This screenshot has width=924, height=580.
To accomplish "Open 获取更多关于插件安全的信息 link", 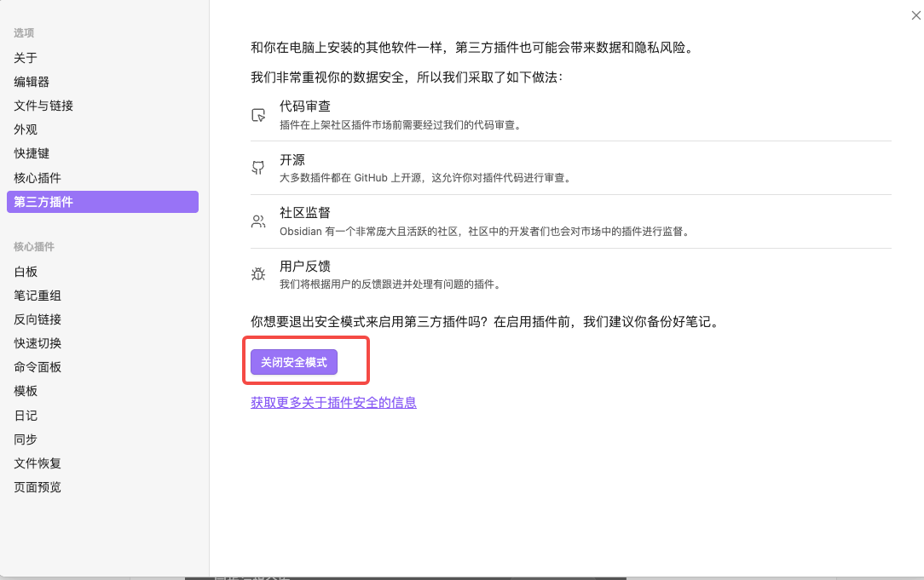I will pos(333,402).
